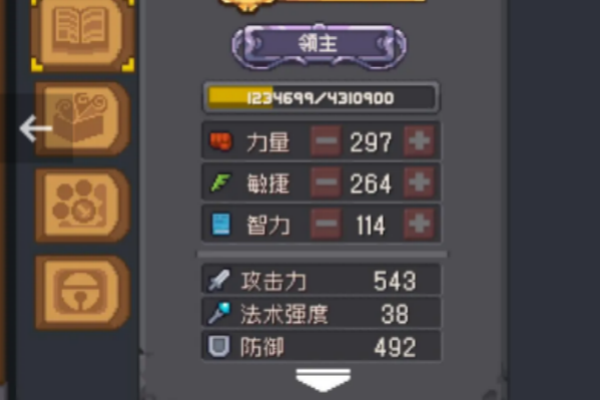The height and width of the screenshot is (400, 600).
Task: Click the green lightning 敏捷 icon
Action: (x=221, y=183)
